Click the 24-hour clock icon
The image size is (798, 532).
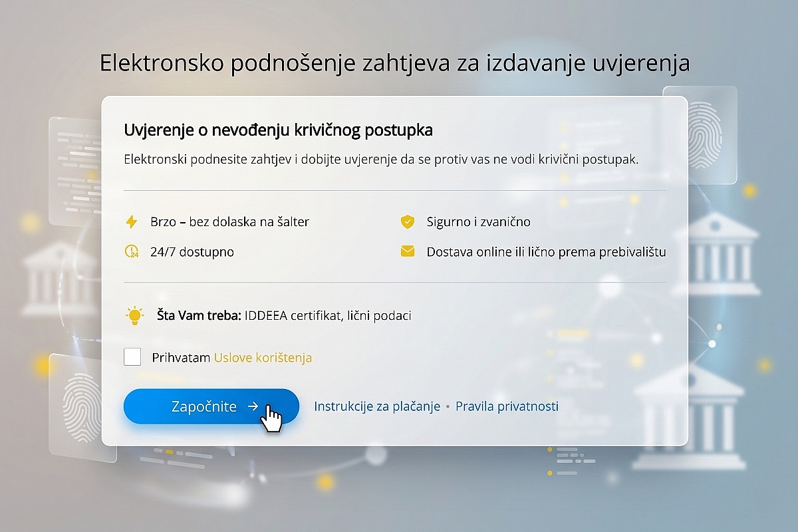tap(132, 252)
